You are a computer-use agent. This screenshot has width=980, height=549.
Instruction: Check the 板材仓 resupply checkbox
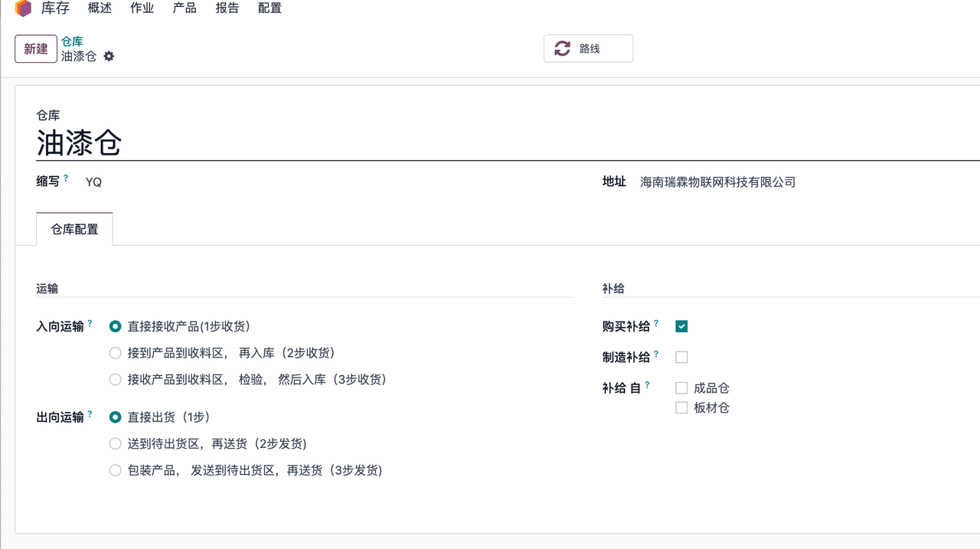pos(681,408)
